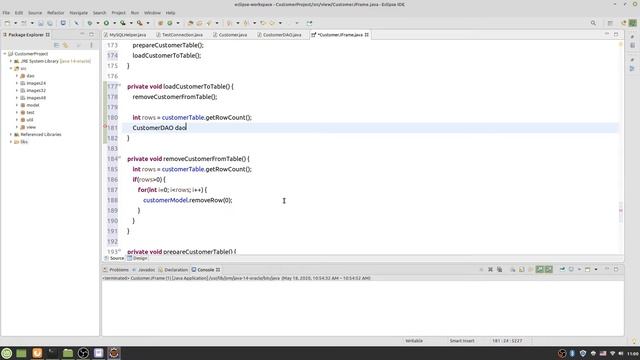
Task: Click the error marker on line 181
Action: tap(105, 127)
